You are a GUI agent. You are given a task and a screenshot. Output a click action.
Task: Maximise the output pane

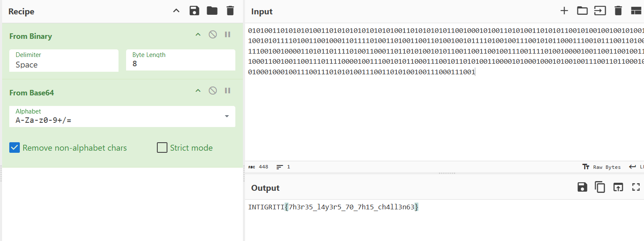pyautogui.click(x=636, y=187)
